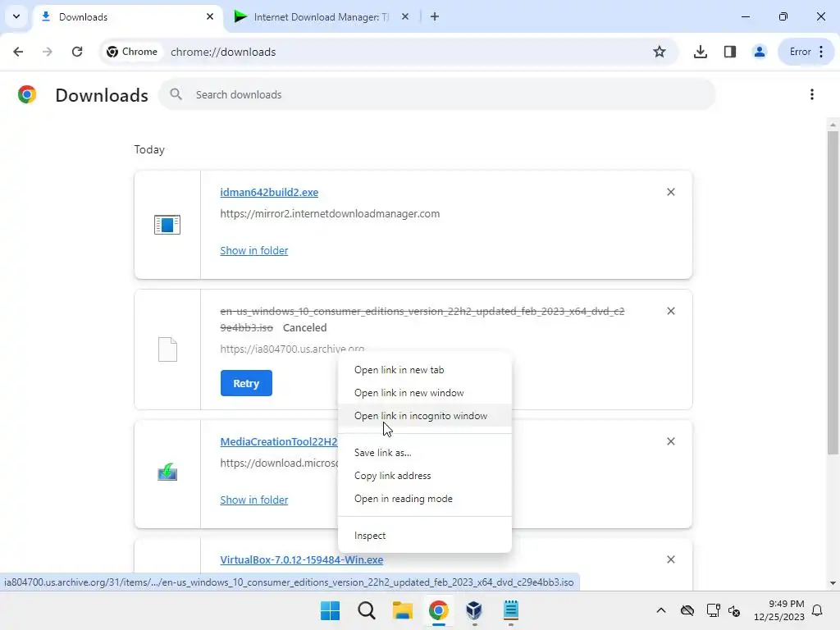Open File Explorer from the taskbar

tap(402, 610)
